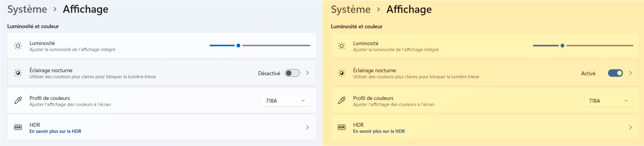Open En savoir plus sur la HDR link, white panel
Image resolution: width=644 pixels, height=146 pixels.
(55, 131)
